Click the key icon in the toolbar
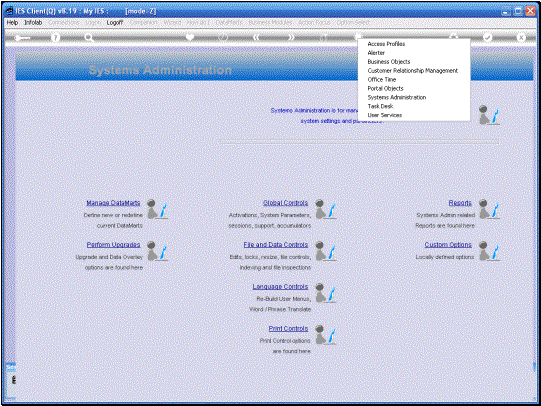The width and height of the screenshot is (541, 406). point(22,38)
